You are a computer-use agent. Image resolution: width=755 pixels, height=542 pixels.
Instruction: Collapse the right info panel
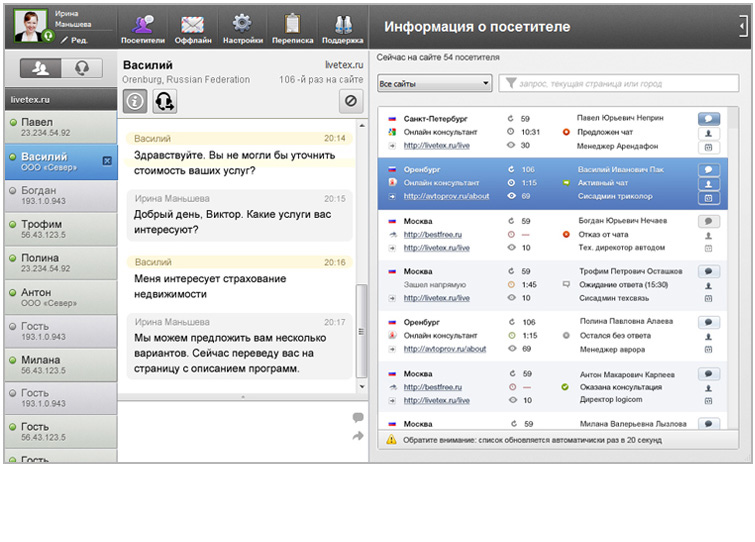coord(742,25)
